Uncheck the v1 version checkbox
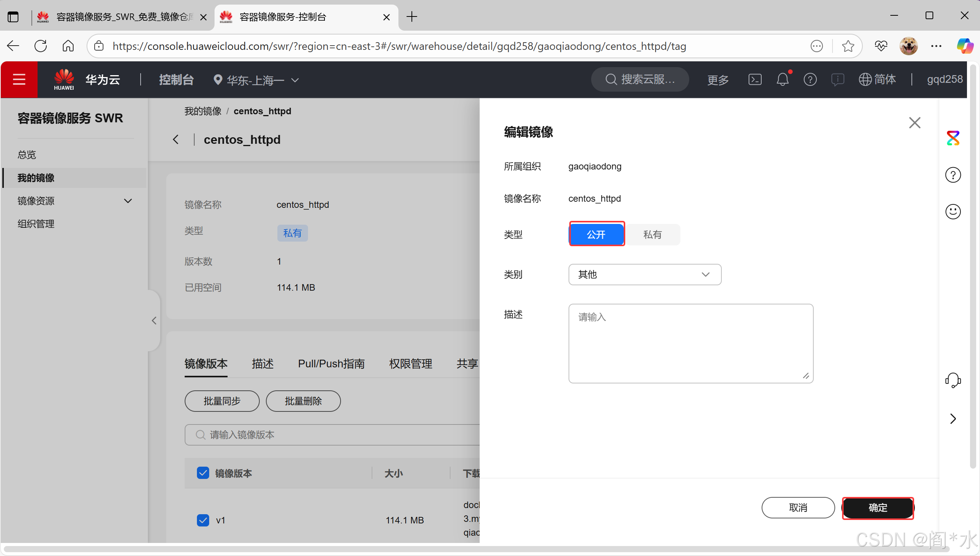 click(x=203, y=520)
